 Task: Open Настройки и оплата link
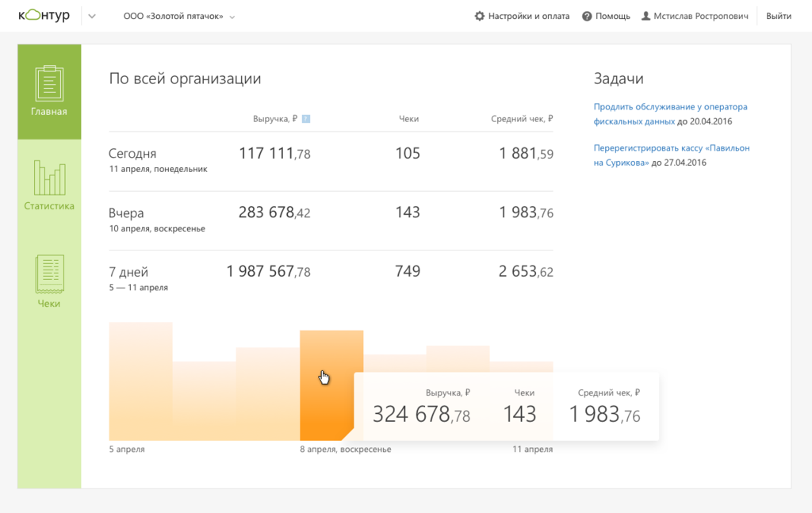pos(528,16)
